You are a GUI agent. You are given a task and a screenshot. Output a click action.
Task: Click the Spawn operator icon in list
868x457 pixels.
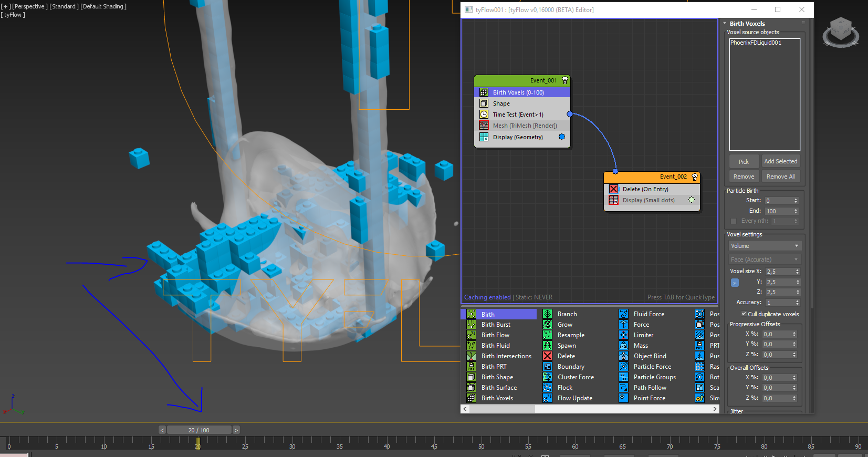[547, 346]
